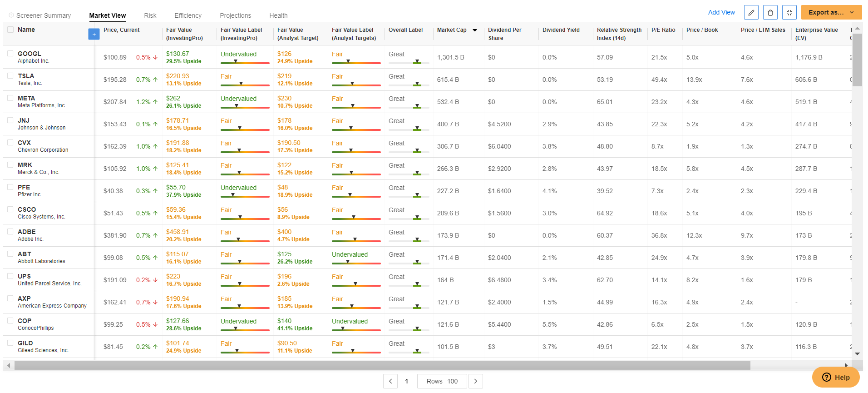The image size is (868, 393).
Task: Check the PFE row checkbox
Action: [x=10, y=187]
